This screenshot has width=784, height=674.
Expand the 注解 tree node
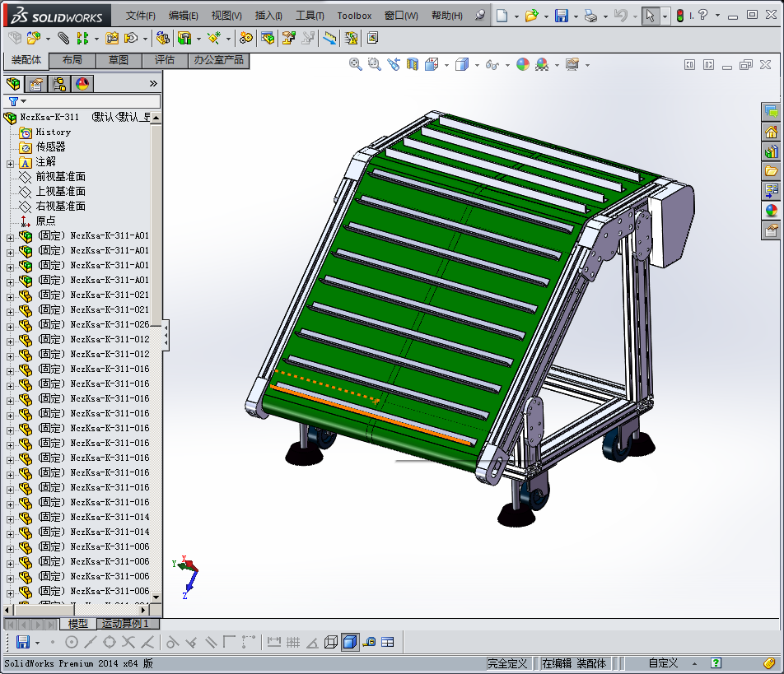[11, 164]
